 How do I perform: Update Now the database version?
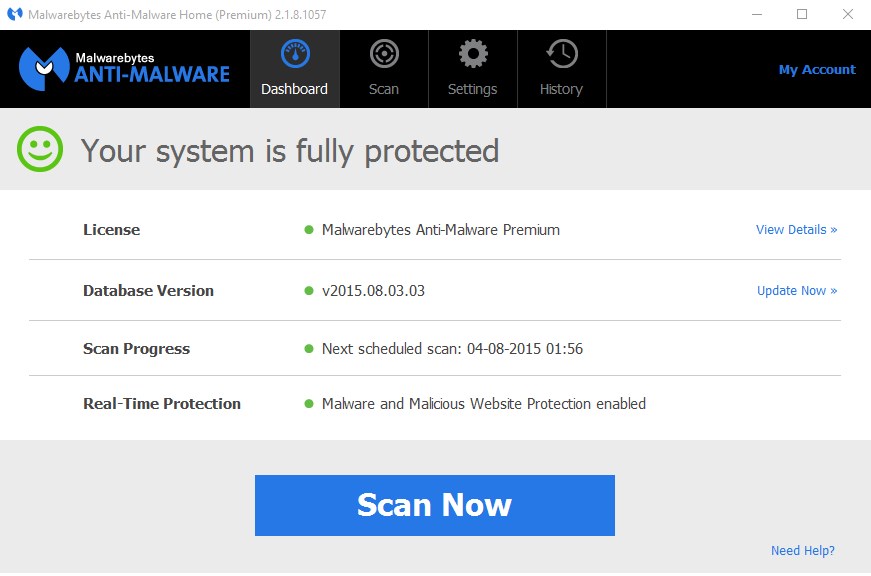pos(797,290)
